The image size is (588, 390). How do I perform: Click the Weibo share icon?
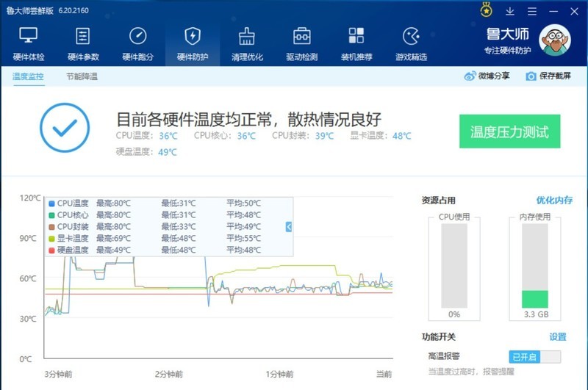point(470,76)
